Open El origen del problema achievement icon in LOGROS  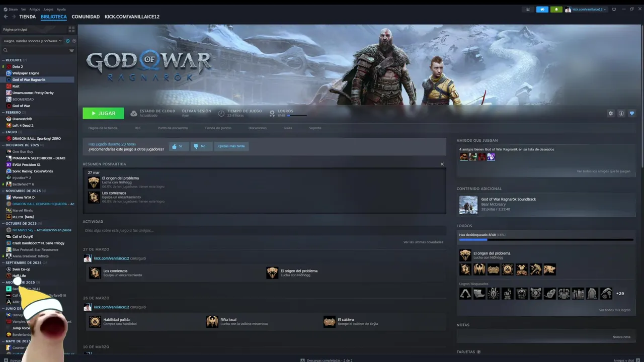(465, 255)
